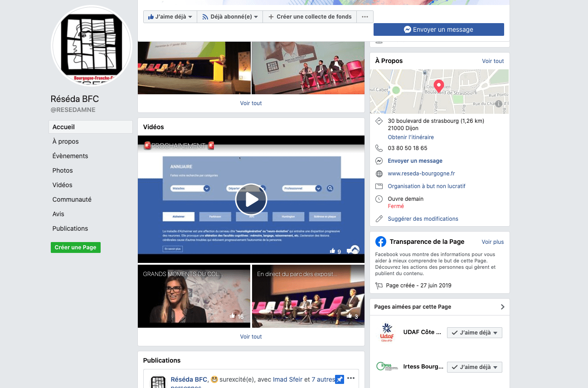This screenshot has height=388, width=588.
Task: Click the Irtess Bourg... page name
Action: click(423, 367)
